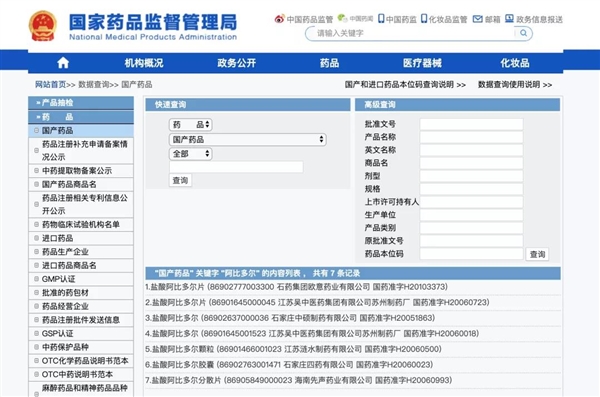Open the 邮箱 mail icon link
The image size is (600, 397).
tap(486, 19)
